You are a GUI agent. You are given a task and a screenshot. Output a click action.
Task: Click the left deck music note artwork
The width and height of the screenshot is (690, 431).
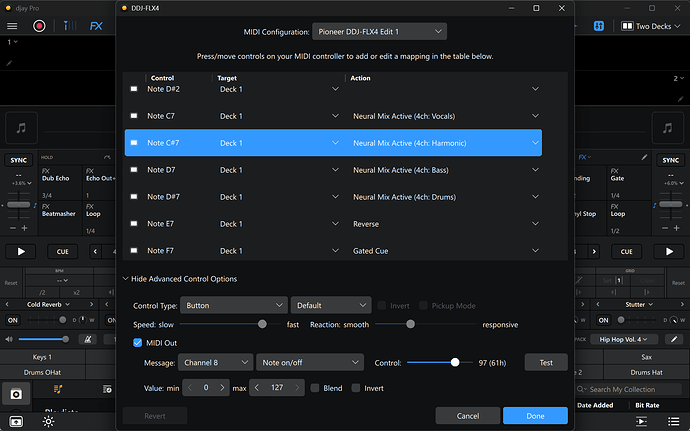tap(22, 128)
